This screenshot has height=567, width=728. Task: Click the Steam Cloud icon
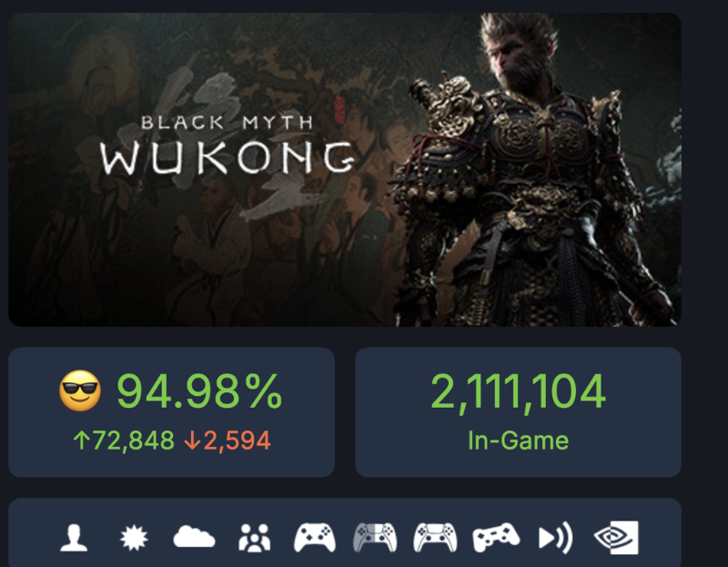(x=194, y=537)
